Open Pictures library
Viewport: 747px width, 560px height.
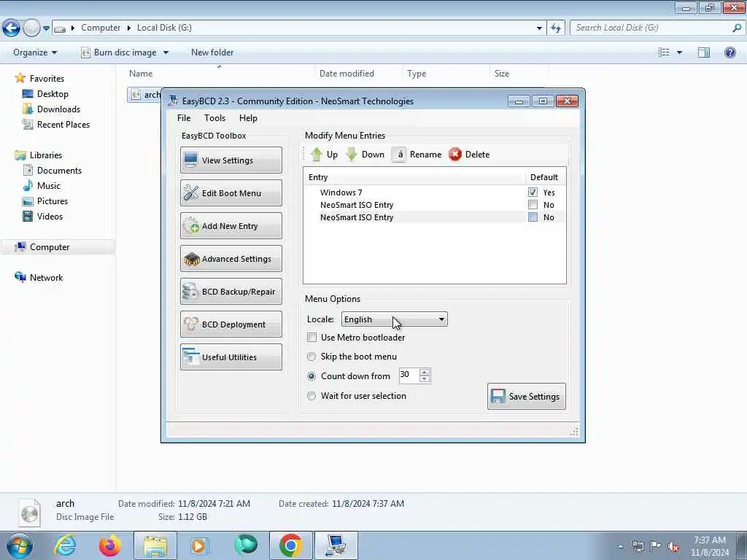(53, 201)
